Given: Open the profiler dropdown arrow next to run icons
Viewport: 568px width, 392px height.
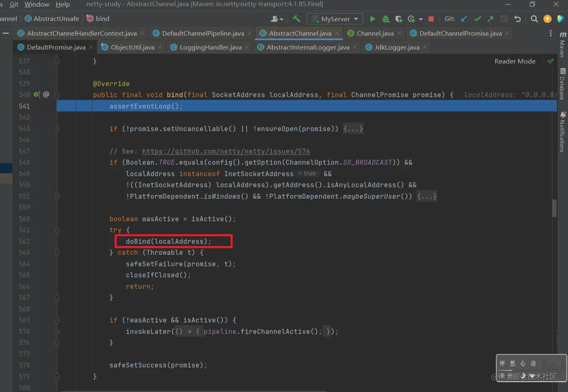Looking at the screenshot, I should (420, 19).
